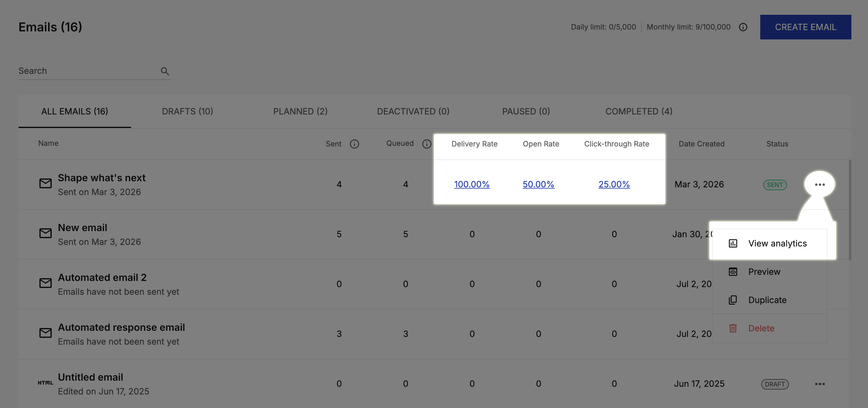Click the limits info icon
Image resolution: width=868 pixels, height=408 pixels.
[743, 27]
